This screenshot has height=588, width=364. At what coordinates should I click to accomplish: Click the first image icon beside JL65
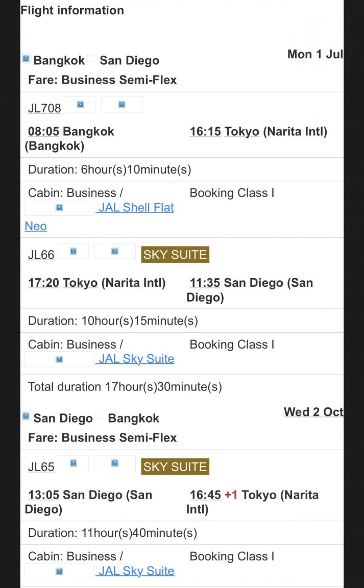pos(73,463)
